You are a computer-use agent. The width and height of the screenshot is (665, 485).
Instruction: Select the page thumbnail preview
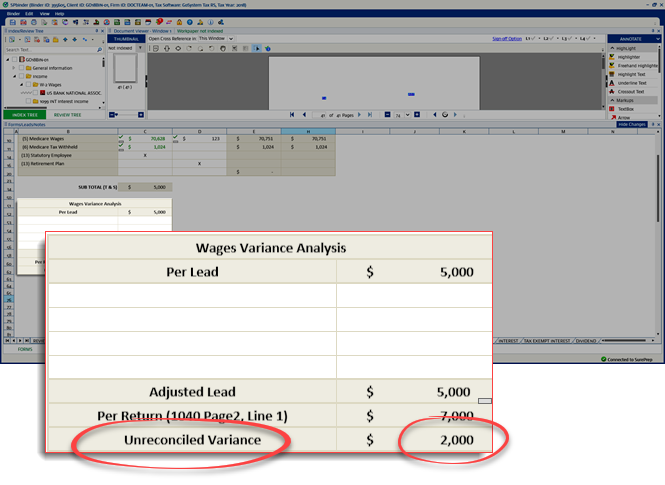tap(126, 68)
